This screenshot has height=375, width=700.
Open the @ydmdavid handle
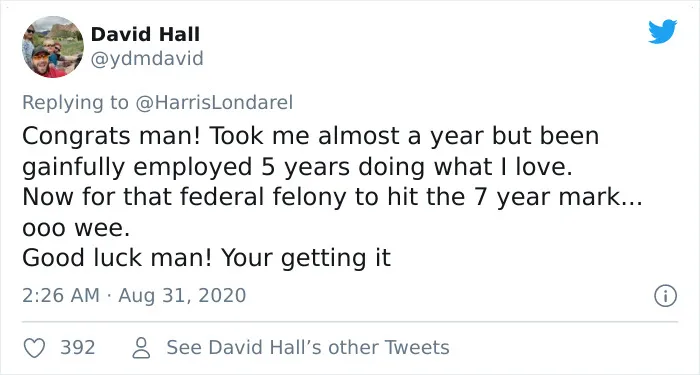pos(147,58)
